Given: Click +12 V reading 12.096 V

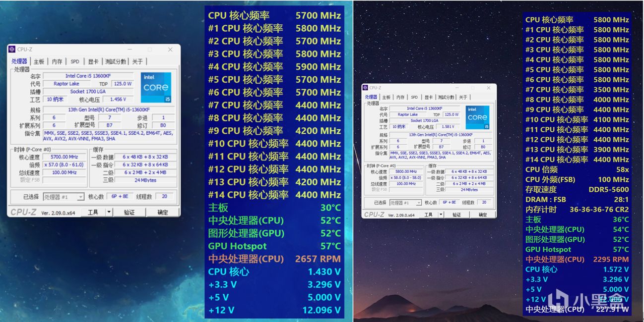Looking at the screenshot, I should 322,310.
